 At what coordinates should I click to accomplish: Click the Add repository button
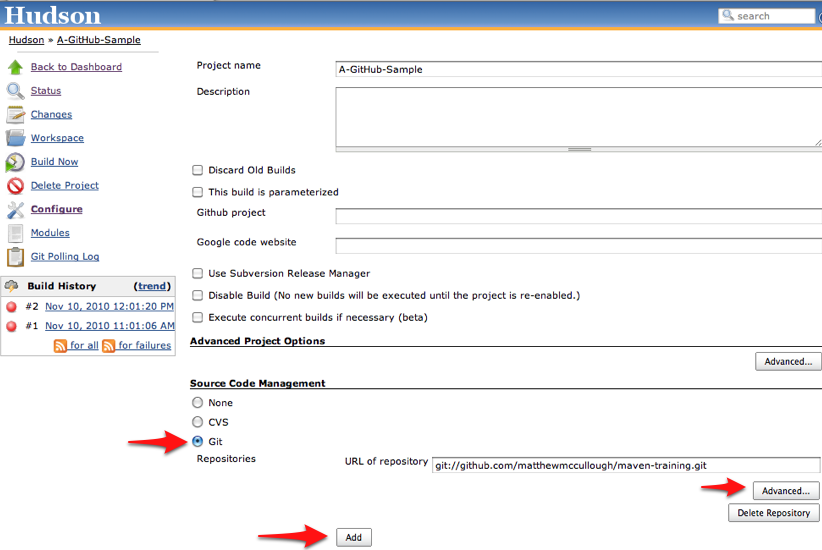[x=354, y=537]
